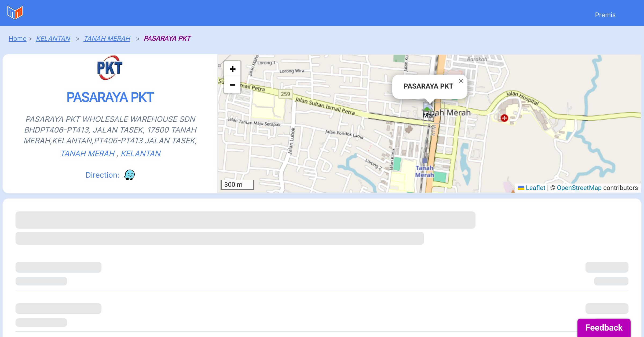The width and height of the screenshot is (644, 337).
Task: Open the Premis menu item
Action: [605, 15]
